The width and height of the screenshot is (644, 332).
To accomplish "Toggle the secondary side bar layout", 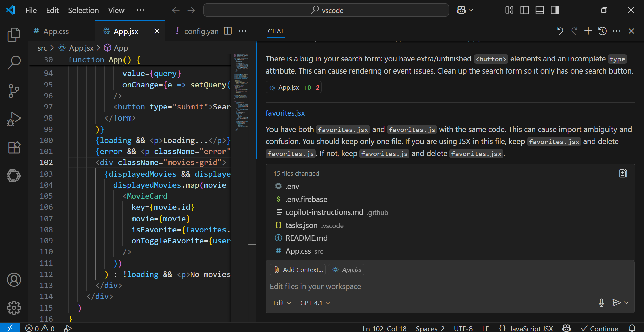I will coord(555,10).
